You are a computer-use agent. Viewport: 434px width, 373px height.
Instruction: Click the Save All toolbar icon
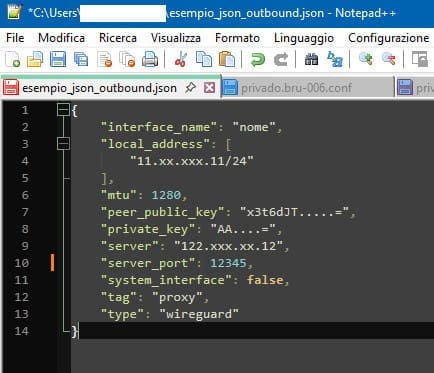click(81, 60)
